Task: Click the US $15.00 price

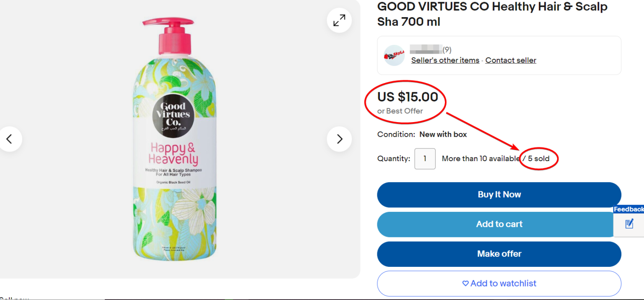Action: (408, 97)
